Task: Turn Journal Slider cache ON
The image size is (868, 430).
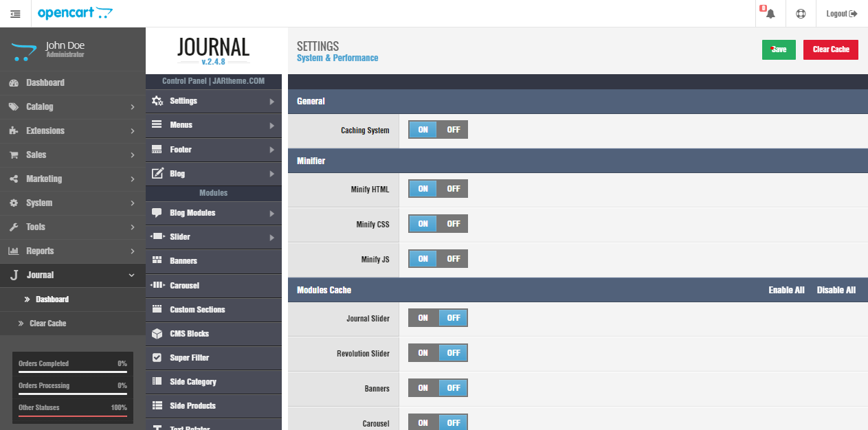Action: 423,318
